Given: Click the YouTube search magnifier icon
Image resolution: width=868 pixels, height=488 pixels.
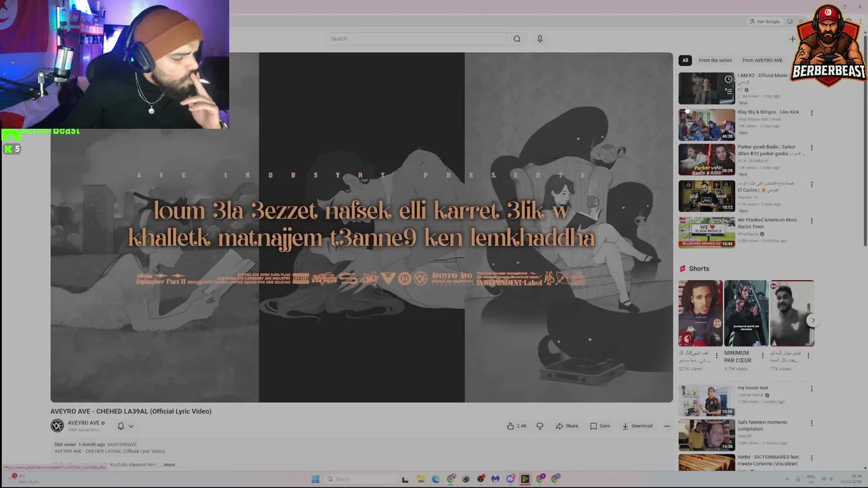Looking at the screenshot, I should [x=517, y=39].
